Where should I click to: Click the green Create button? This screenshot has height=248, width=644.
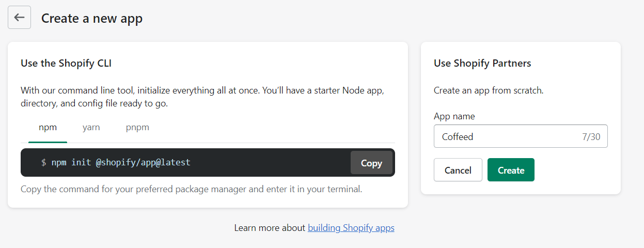tap(511, 170)
